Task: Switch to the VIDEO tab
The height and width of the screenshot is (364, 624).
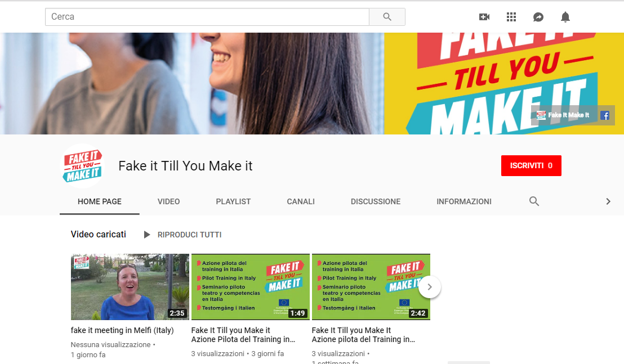Action: pos(168,201)
